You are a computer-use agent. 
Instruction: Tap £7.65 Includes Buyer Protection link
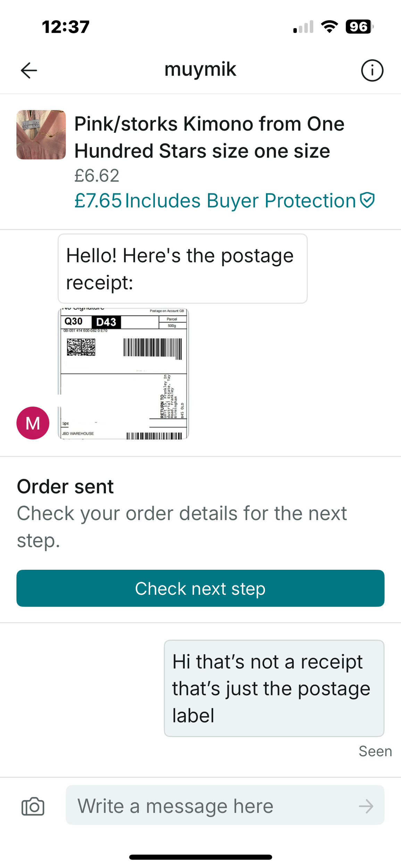[224, 201]
